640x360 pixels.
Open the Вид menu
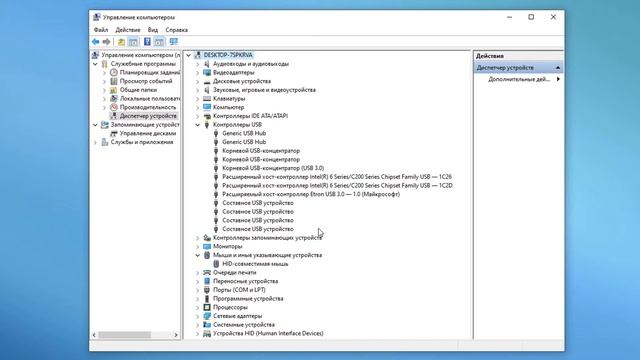point(153,30)
